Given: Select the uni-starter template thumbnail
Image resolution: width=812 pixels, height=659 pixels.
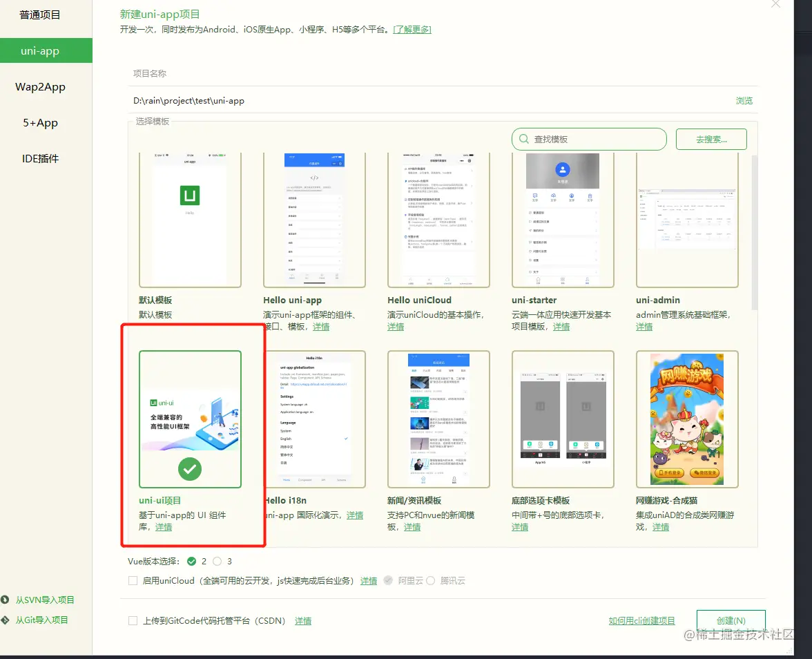Looking at the screenshot, I should pyautogui.click(x=563, y=220).
